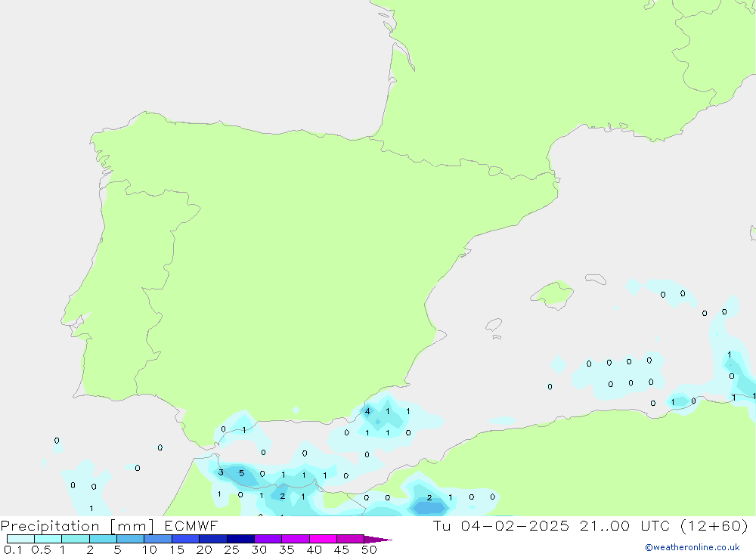This screenshot has height=554, width=756.
Task: Select the legend swatch between 1 and 2
Action: [x=76, y=539]
